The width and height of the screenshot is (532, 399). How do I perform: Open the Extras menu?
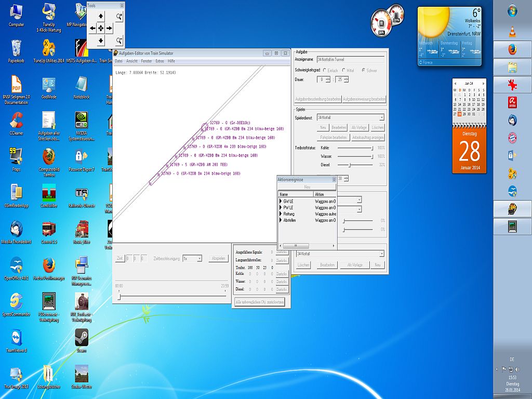pos(159,61)
